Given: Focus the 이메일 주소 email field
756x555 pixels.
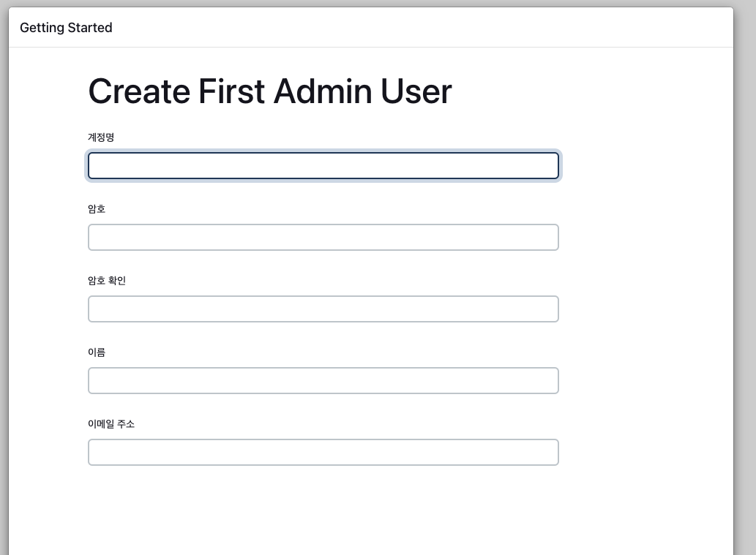Looking at the screenshot, I should click(x=323, y=453).
